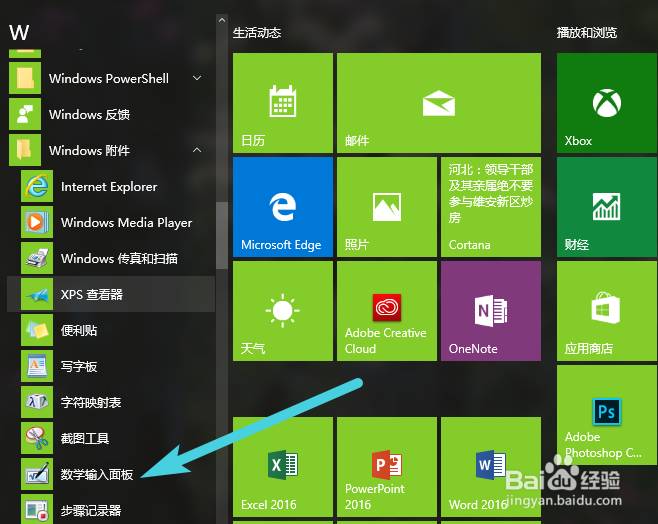Launch Windows Media Player from its icon
This screenshot has height=524, width=658.
(x=37, y=222)
